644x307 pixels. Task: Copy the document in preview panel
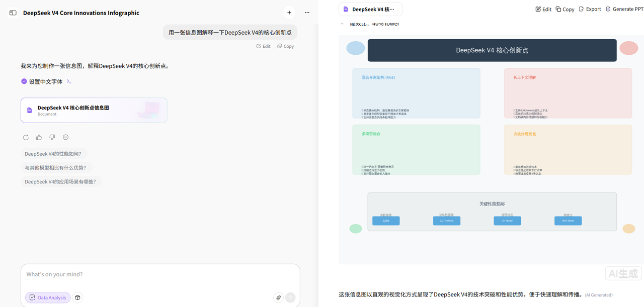tap(565, 9)
